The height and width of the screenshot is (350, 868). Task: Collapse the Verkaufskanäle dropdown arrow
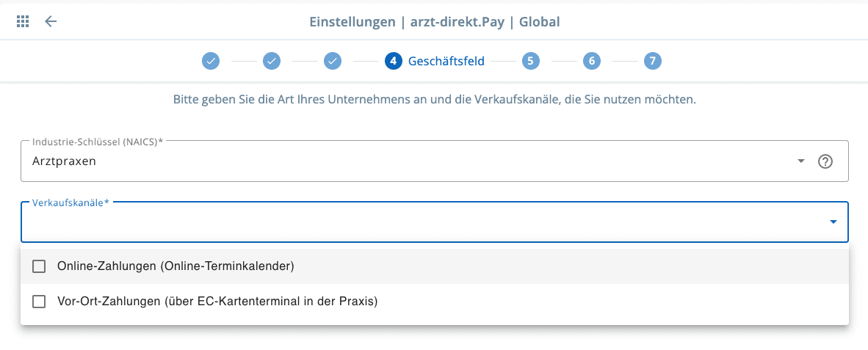pos(833,222)
